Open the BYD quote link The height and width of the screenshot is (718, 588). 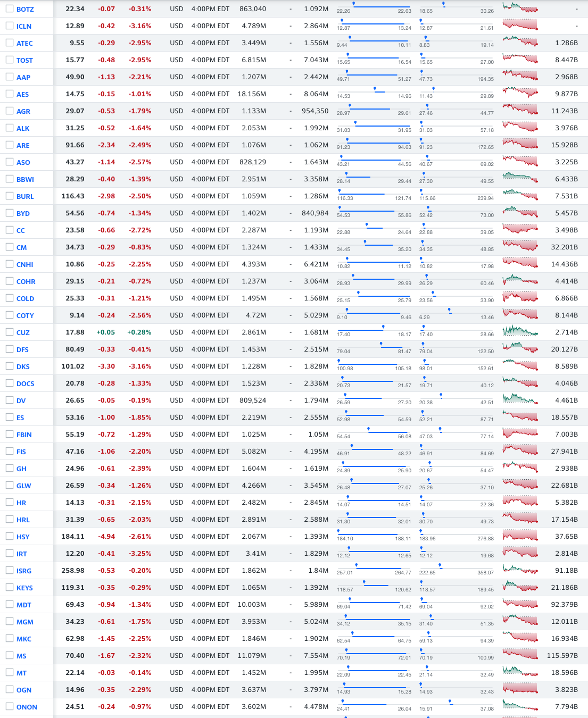[23, 214]
